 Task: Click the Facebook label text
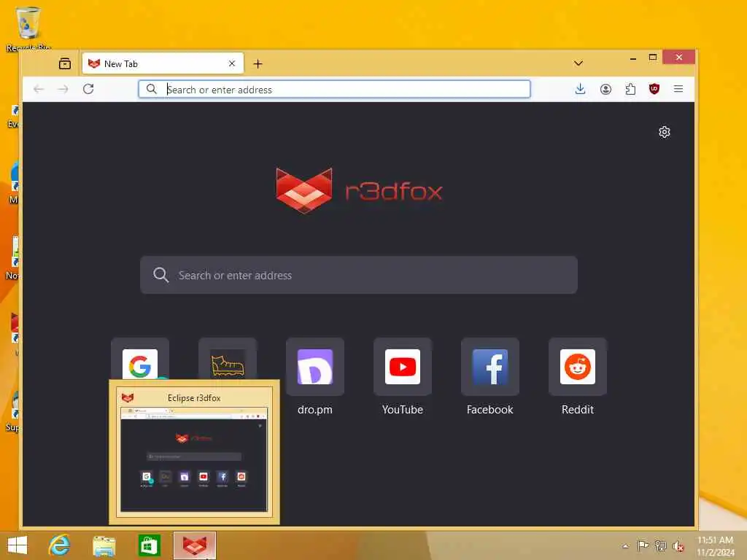(x=490, y=410)
